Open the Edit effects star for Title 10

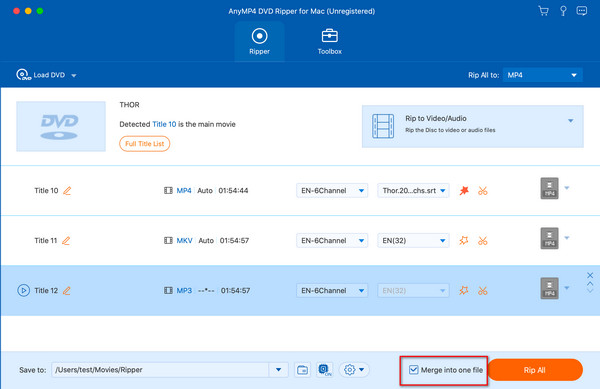click(x=464, y=190)
